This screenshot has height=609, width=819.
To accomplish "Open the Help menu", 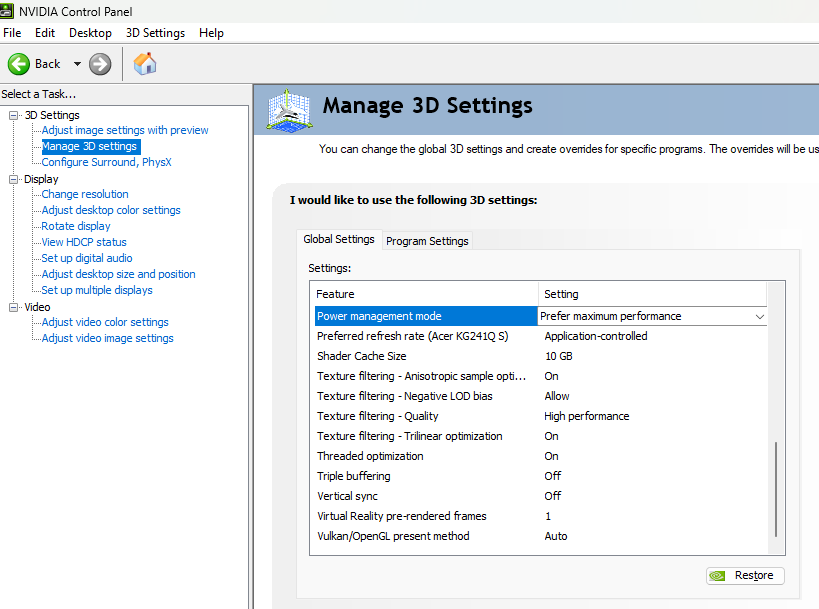I will tap(211, 33).
